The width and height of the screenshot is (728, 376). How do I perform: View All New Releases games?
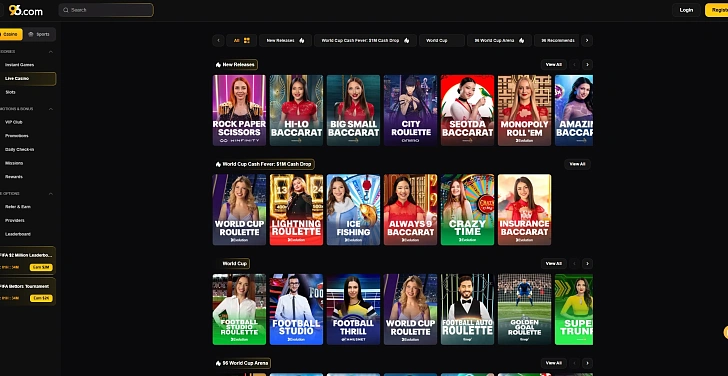[x=553, y=65]
